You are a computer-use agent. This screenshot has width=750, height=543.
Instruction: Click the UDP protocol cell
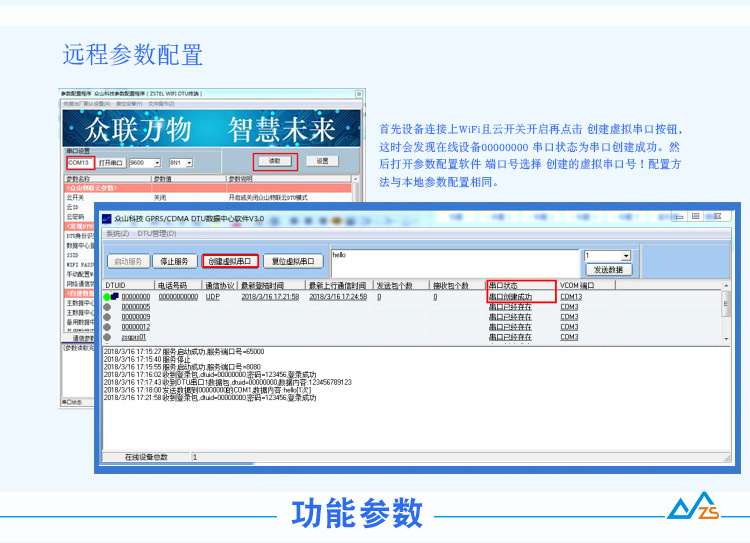pos(213,297)
